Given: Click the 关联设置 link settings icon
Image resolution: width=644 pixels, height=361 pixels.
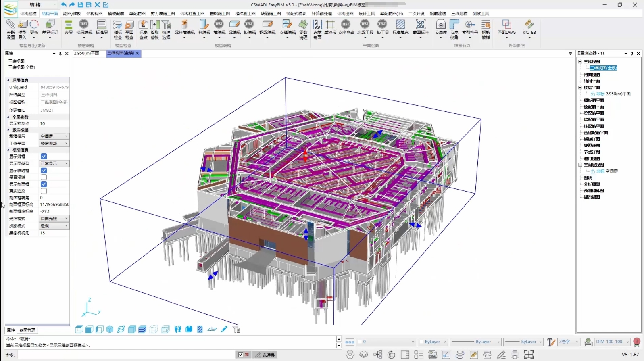Looking at the screenshot, I should (x=10, y=25).
